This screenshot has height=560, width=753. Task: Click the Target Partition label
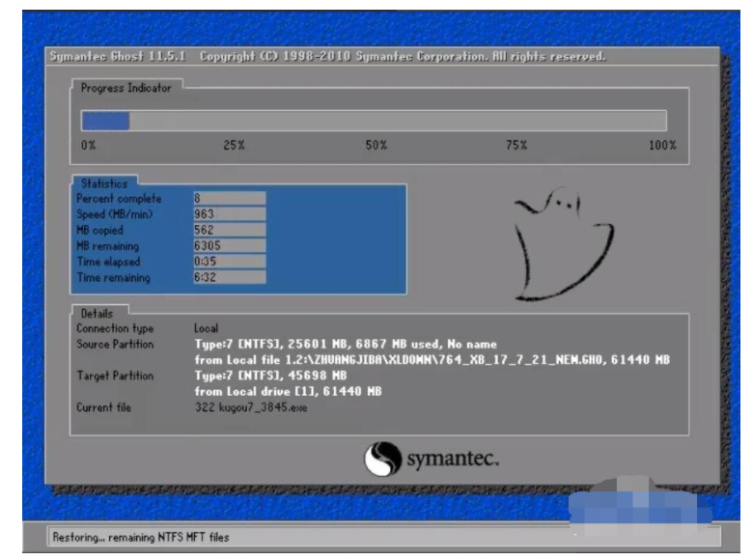click(114, 376)
